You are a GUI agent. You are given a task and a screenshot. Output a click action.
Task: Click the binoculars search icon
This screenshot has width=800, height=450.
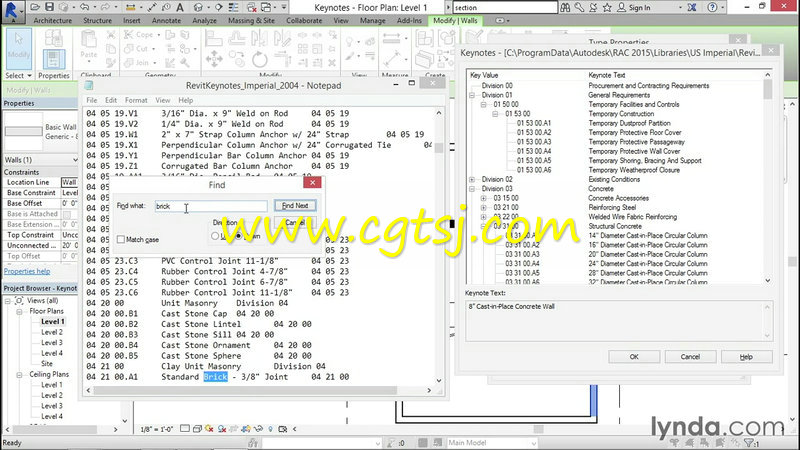565,7
